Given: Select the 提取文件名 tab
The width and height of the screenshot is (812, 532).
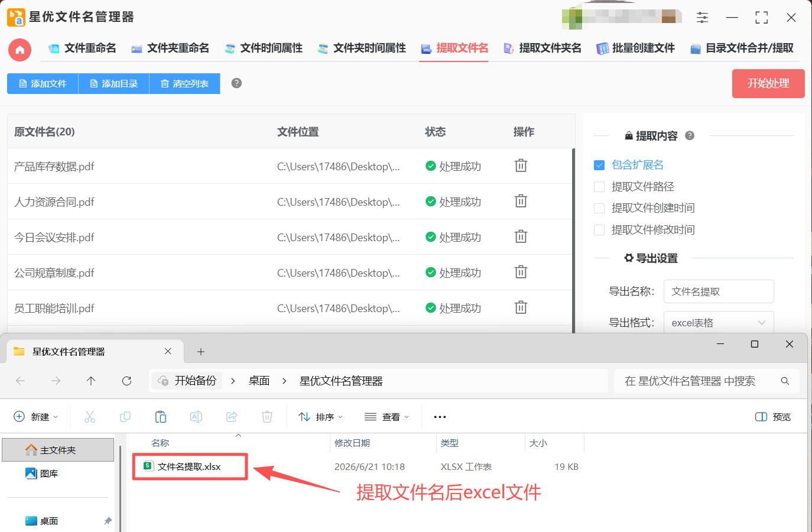Looking at the screenshot, I should [x=454, y=48].
